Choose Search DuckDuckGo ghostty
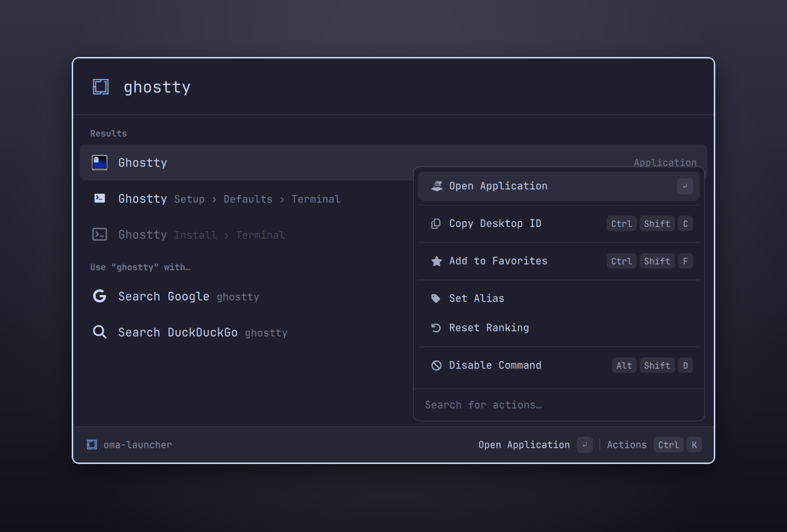Image resolution: width=787 pixels, height=532 pixels. 246,332
